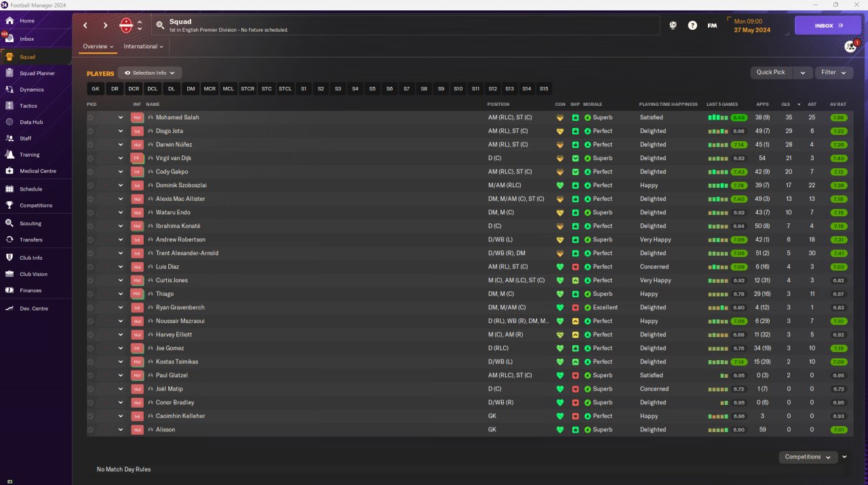Click the Squad search field
This screenshot has width=868, height=485.
click(406, 26)
